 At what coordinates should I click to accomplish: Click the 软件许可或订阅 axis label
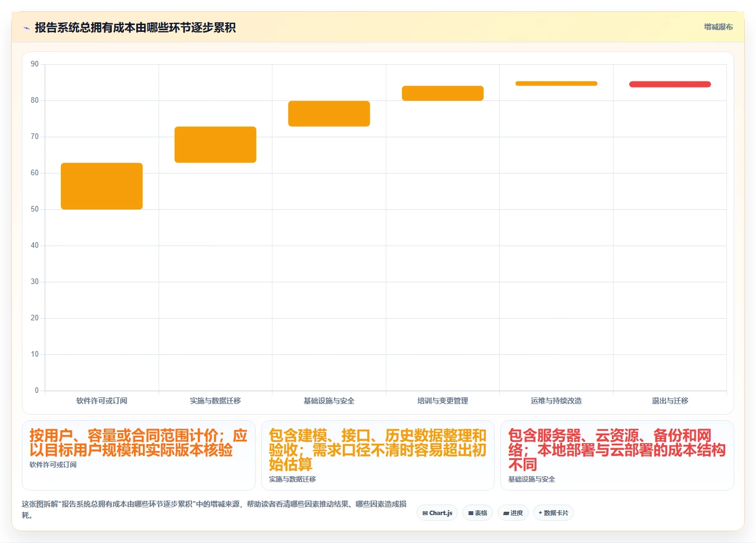pyautogui.click(x=102, y=401)
